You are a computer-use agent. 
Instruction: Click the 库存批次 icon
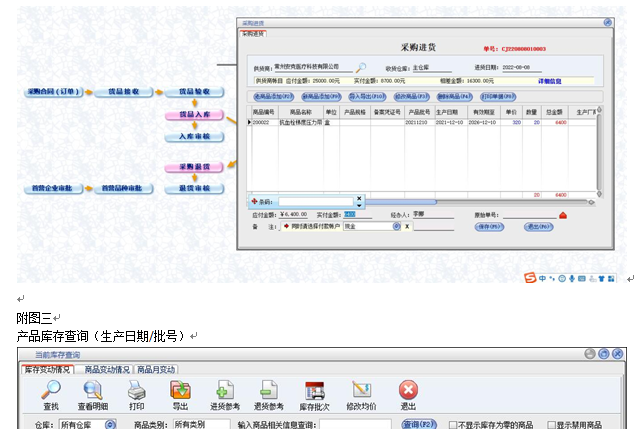(x=315, y=391)
